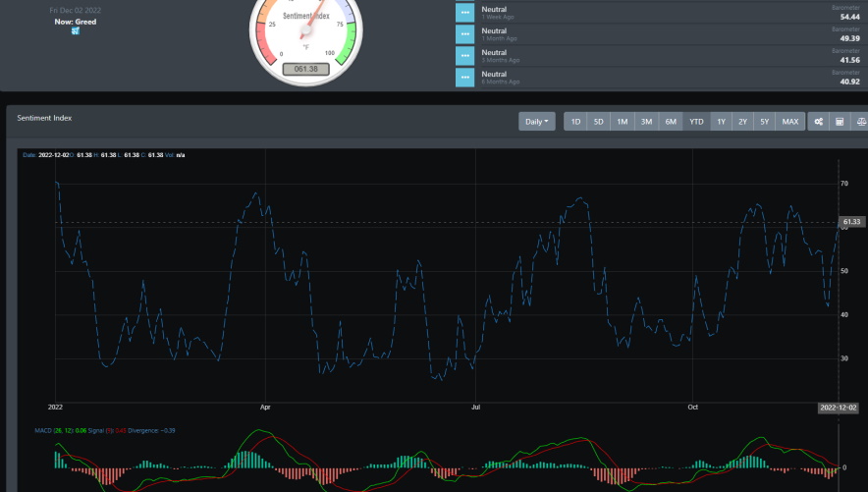Image resolution: width=868 pixels, height=492 pixels.
Task: Open the ellipsis icon for 1 Week Ago
Action: [465, 12]
